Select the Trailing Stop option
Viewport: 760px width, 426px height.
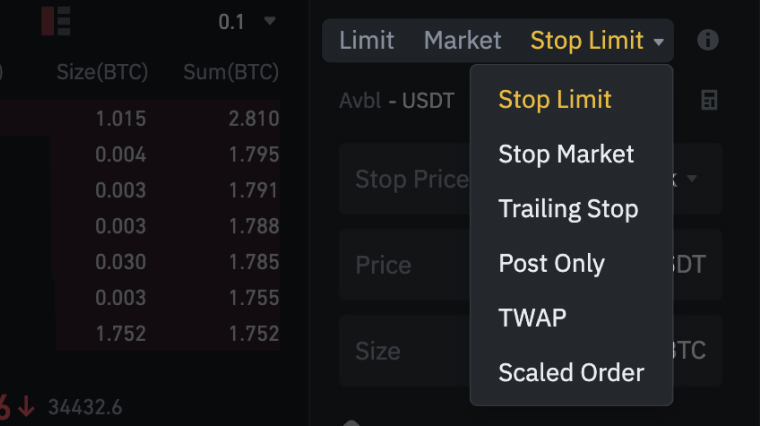click(568, 209)
